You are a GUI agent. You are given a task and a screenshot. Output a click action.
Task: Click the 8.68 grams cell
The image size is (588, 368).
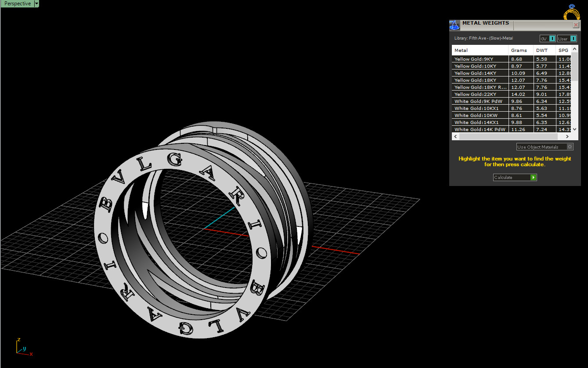(x=521, y=59)
